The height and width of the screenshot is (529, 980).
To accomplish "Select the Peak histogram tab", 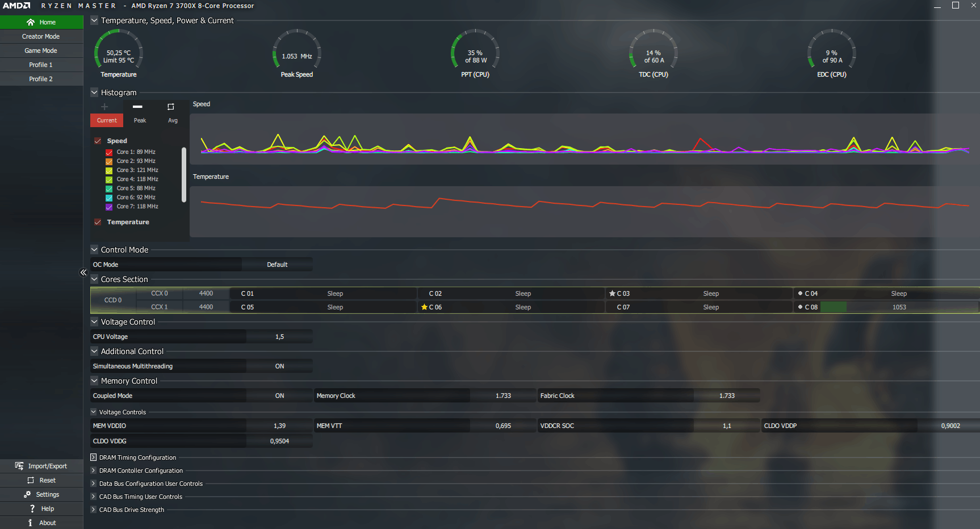I will (x=140, y=120).
